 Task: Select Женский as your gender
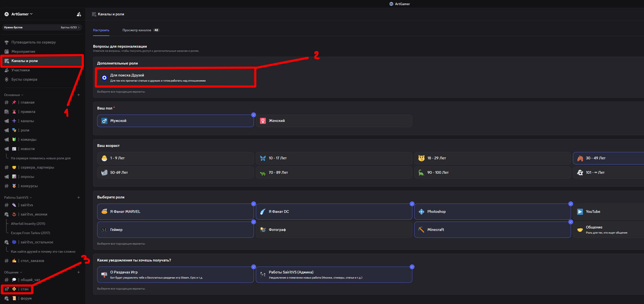(x=334, y=121)
